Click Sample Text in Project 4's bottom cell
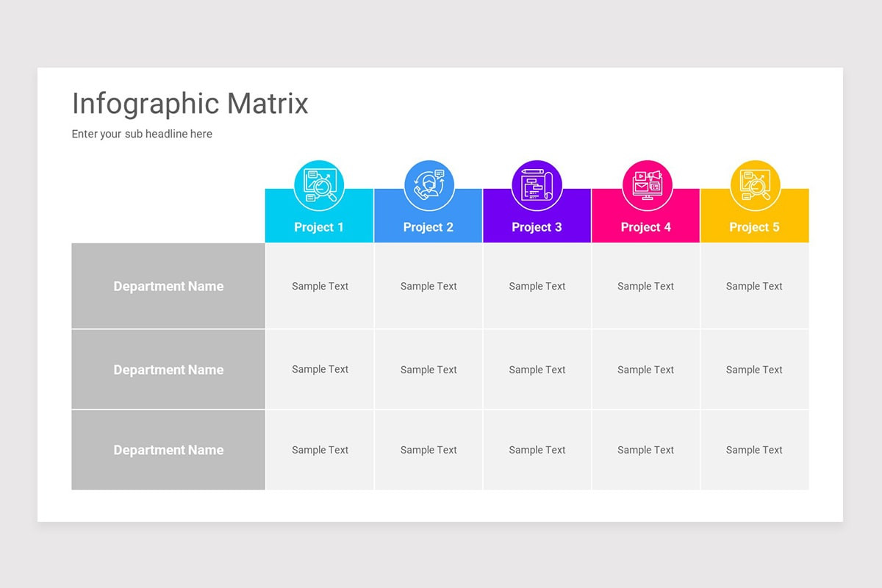 (645, 450)
